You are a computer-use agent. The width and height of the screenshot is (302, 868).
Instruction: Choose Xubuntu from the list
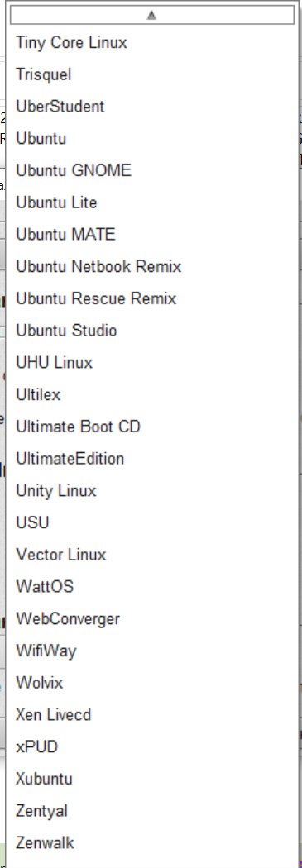[x=152, y=779]
